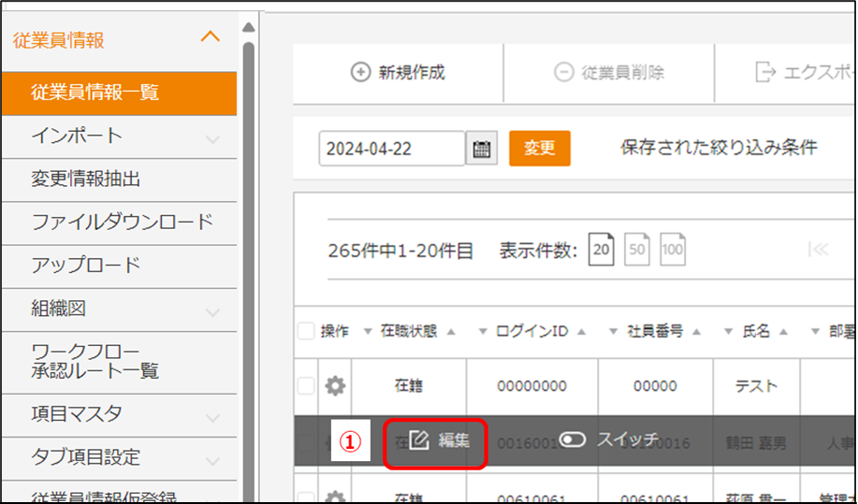Click the date input field 2024-04-22
Screen dimensions: 858x504
click(x=391, y=149)
